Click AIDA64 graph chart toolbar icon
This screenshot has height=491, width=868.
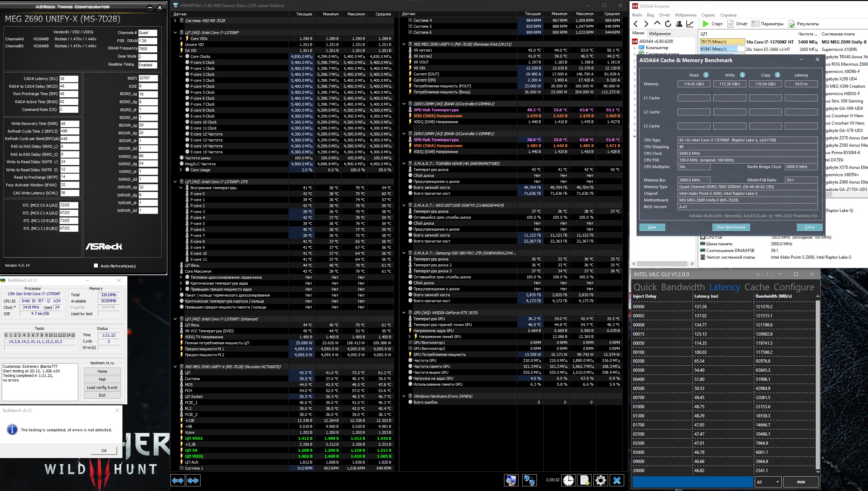click(x=690, y=24)
